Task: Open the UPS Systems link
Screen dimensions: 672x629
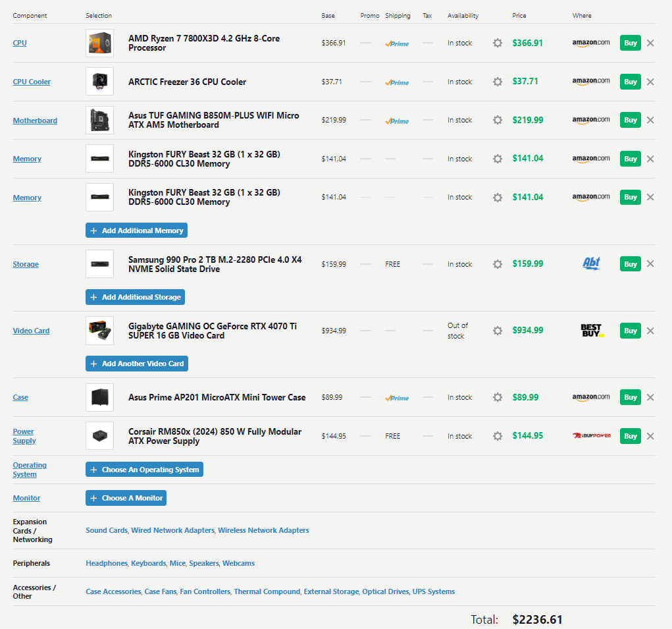Action: coord(433,591)
